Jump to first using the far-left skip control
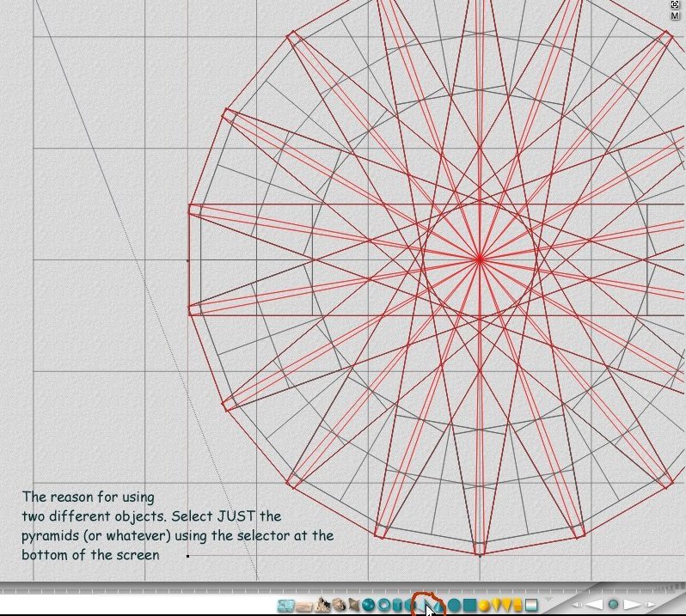Image resolution: width=686 pixels, height=616 pixels. pos(576,605)
